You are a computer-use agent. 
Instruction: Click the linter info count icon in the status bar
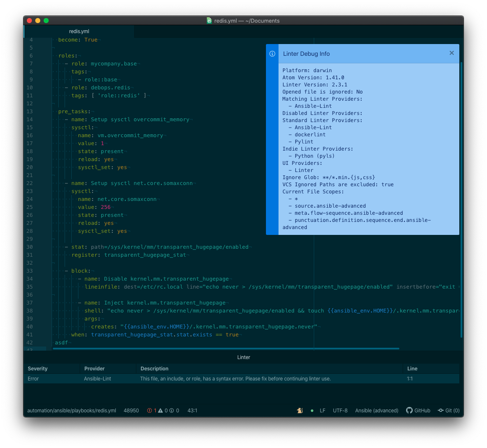(172, 410)
